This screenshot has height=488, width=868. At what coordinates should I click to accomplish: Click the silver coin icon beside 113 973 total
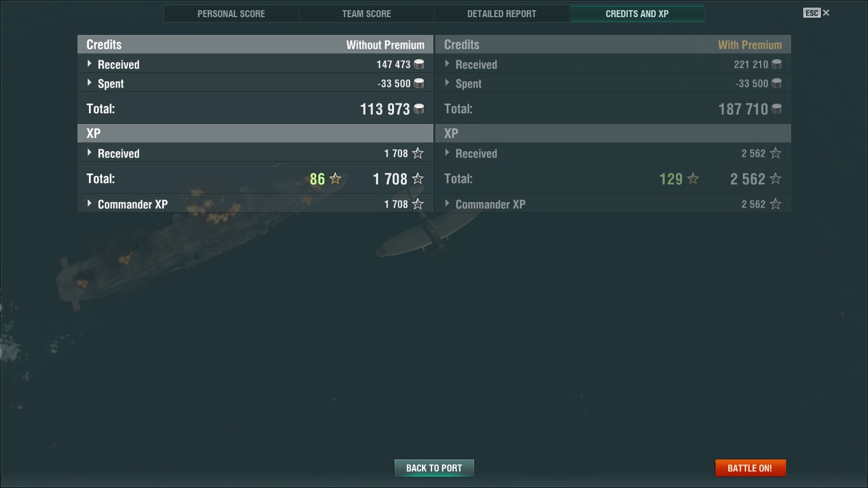(x=419, y=109)
